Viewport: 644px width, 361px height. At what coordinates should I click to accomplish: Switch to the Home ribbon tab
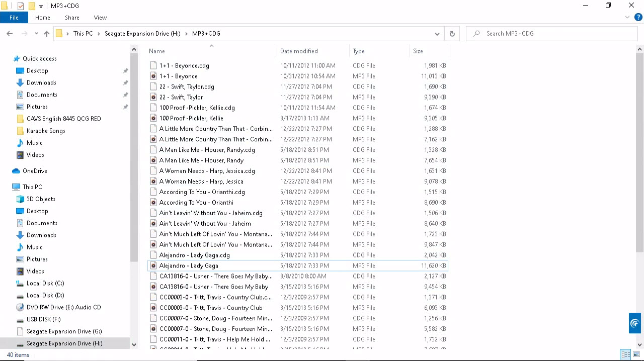point(43,18)
